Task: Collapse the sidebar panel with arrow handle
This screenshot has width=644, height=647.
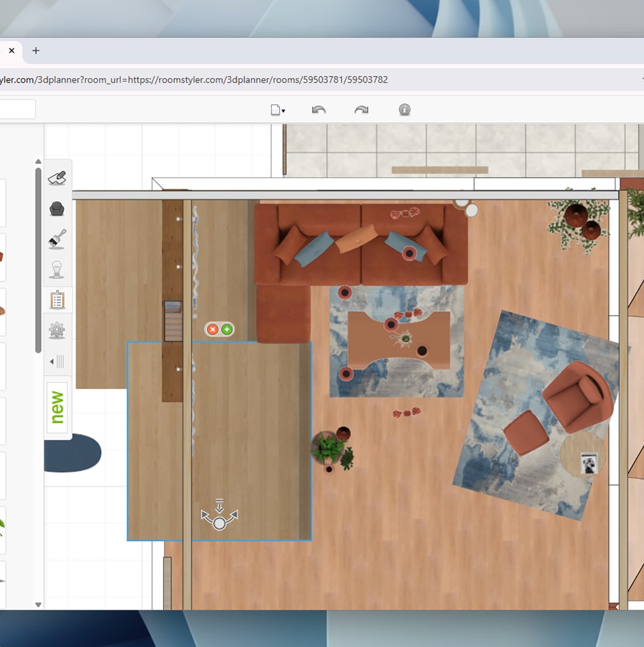Action: tap(57, 362)
